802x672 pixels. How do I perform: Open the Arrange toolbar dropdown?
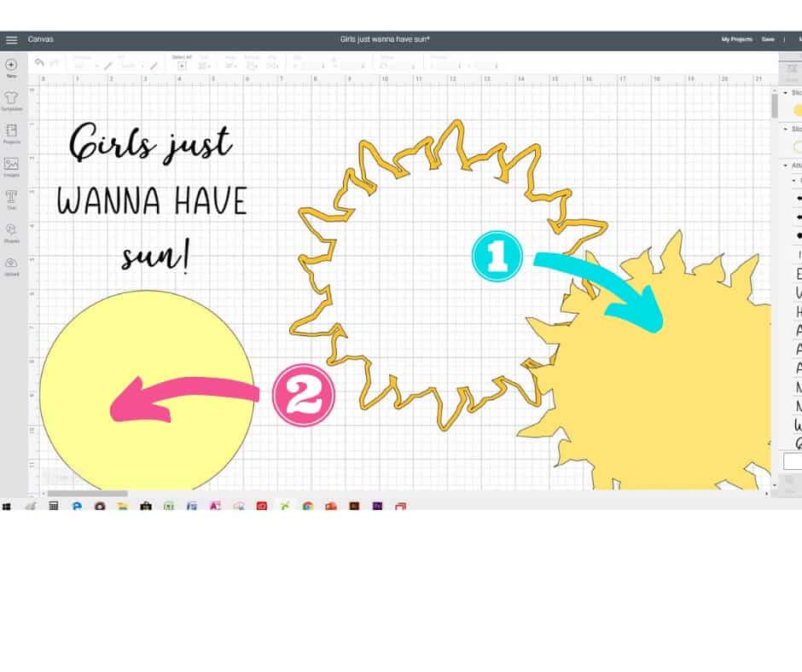253,66
